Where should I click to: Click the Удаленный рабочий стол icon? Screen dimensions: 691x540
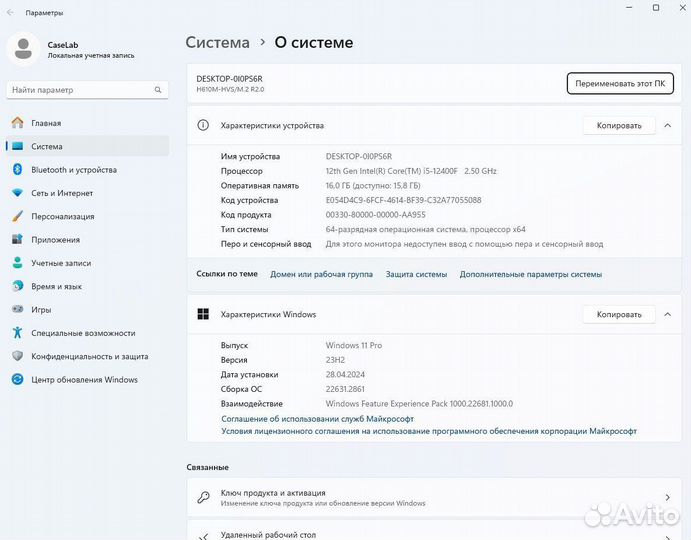pos(203,536)
